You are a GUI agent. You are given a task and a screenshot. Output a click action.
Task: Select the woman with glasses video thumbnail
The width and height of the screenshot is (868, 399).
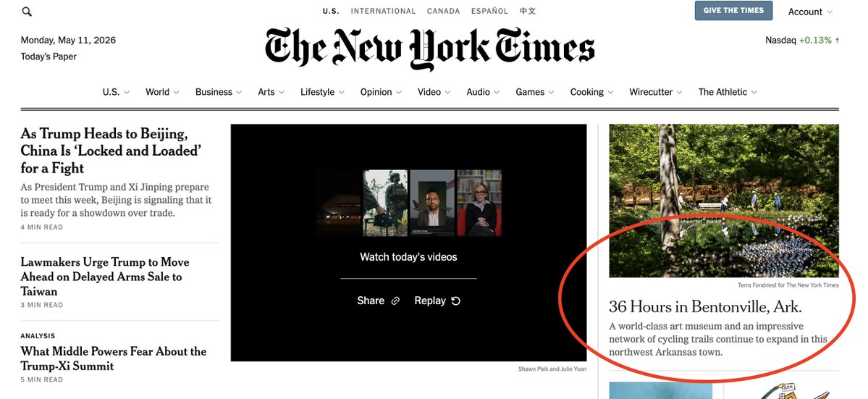[x=479, y=203]
